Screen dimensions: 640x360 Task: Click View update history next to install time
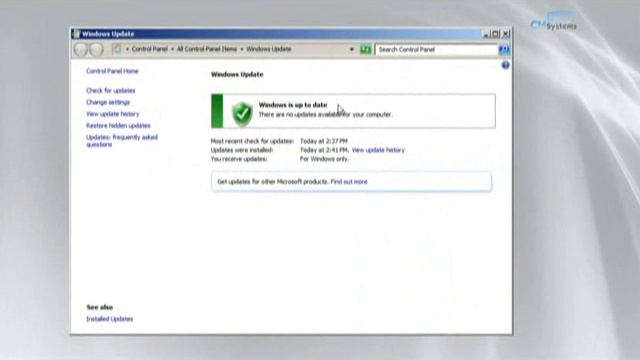tap(378, 150)
